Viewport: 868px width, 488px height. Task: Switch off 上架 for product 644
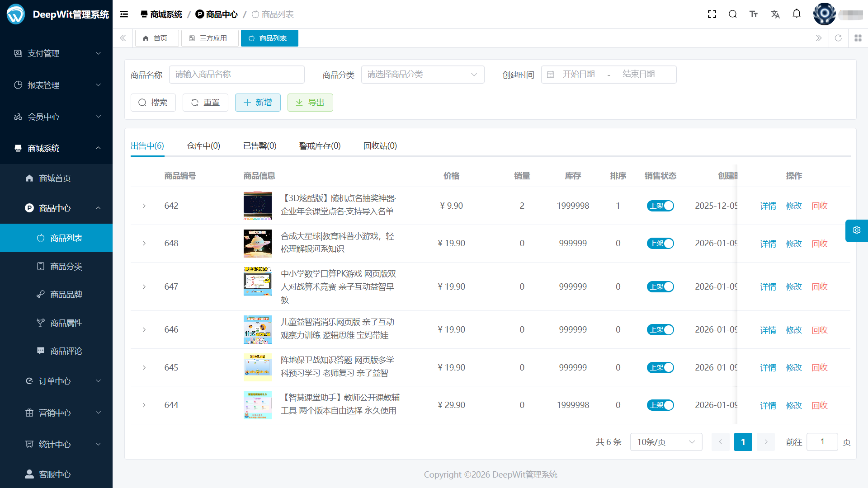point(660,405)
